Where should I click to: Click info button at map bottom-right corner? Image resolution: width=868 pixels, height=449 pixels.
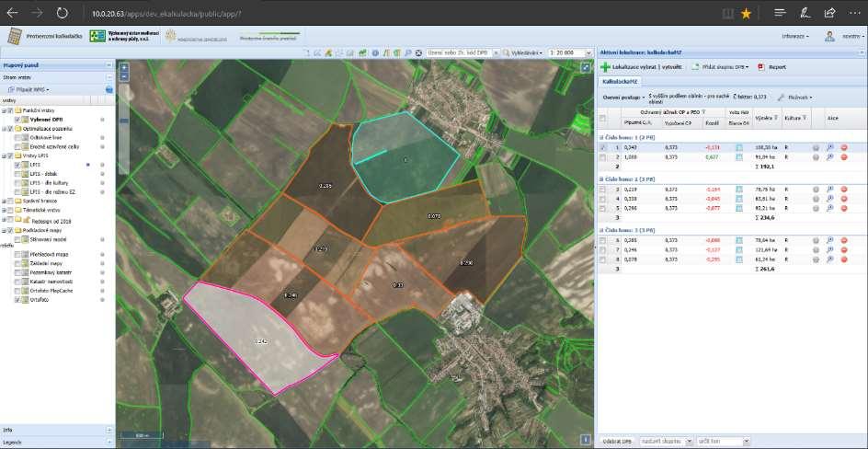point(586,439)
